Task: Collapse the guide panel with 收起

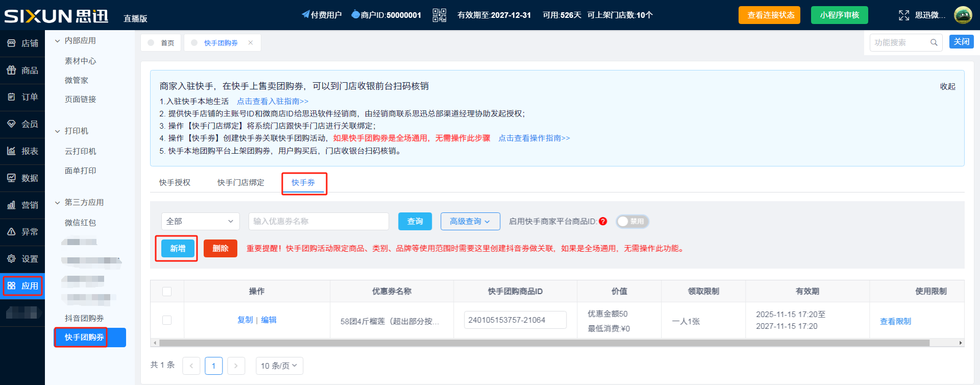Action: (948, 87)
